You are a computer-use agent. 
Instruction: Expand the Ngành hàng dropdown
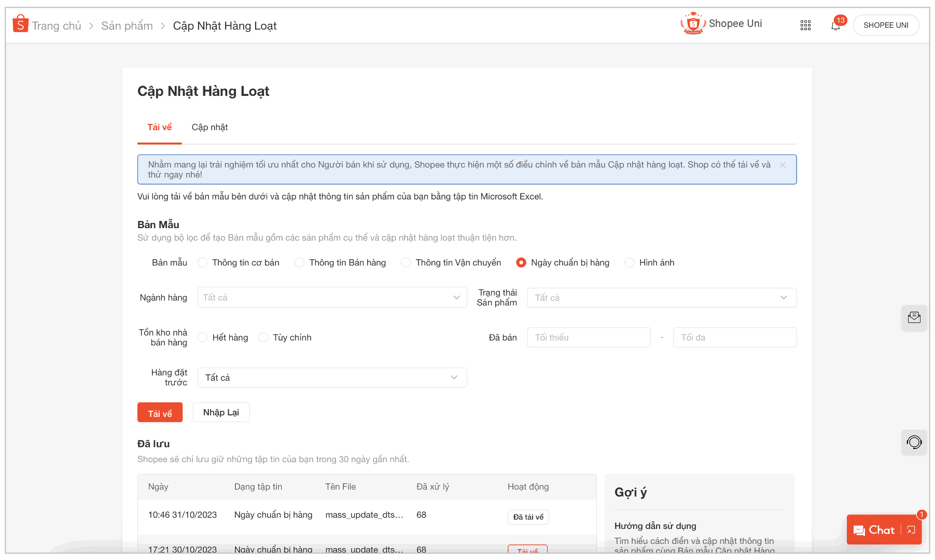332,298
